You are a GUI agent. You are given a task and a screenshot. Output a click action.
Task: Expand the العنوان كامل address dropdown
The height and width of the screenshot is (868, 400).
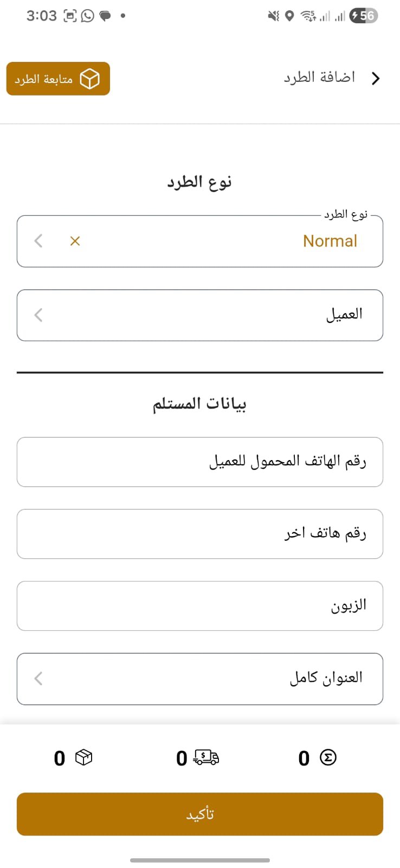pyautogui.click(x=38, y=678)
